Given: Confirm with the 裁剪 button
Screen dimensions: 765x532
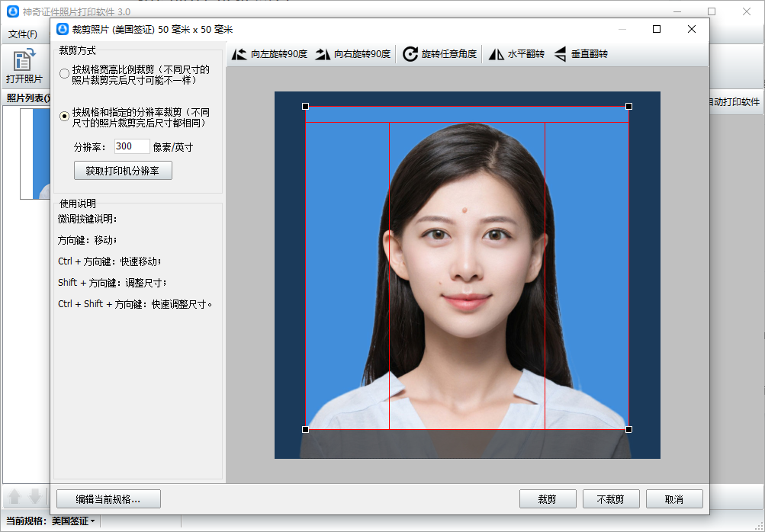Looking at the screenshot, I should click(x=547, y=499).
